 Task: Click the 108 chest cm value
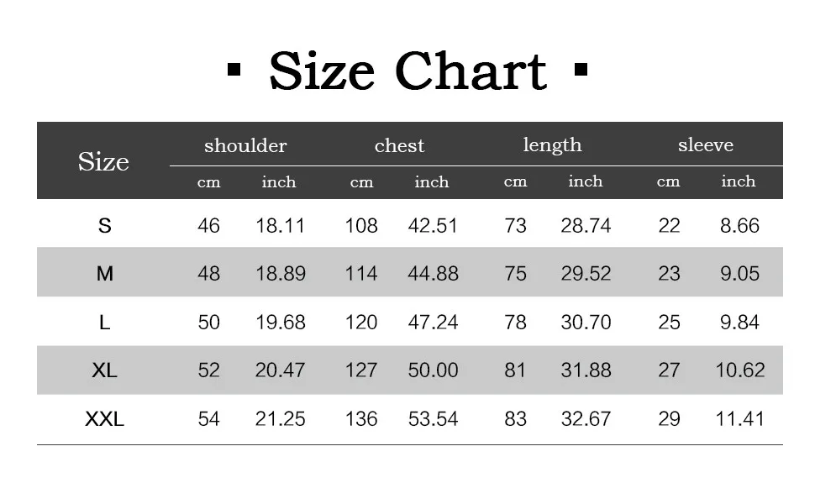click(x=361, y=225)
